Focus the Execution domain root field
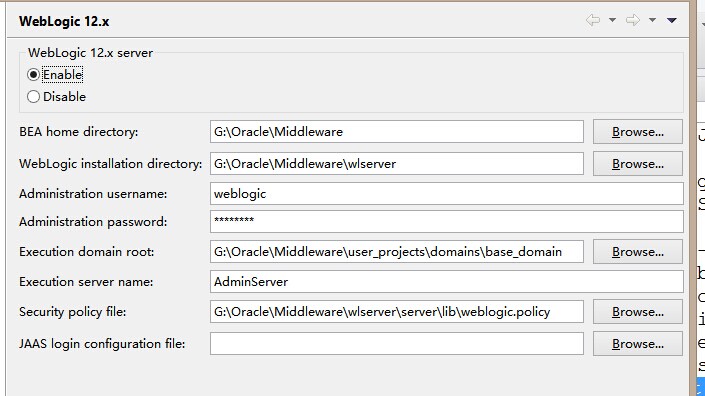Viewport: 705px width, 396px height. (x=397, y=252)
